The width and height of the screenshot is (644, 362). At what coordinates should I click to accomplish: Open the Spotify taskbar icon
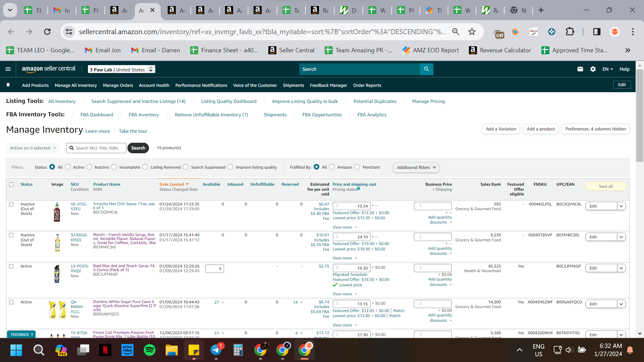tap(149, 350)
